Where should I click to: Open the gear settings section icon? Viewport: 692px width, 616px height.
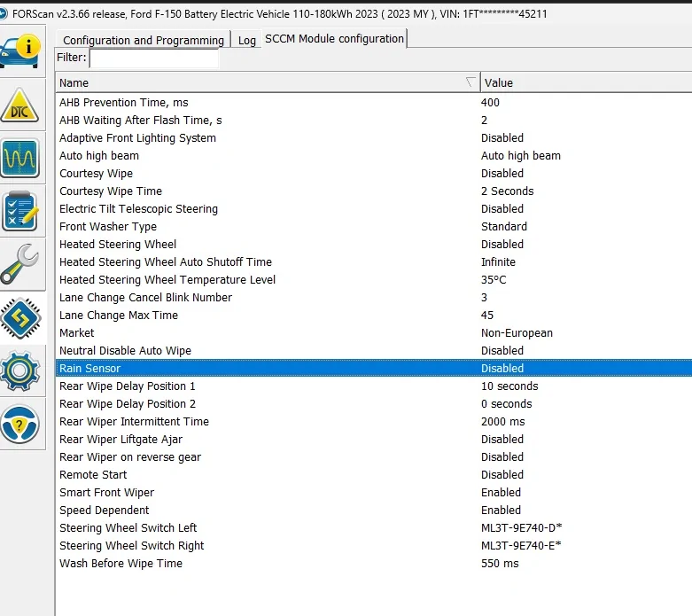pyautogui.click(x=22, y=370)
